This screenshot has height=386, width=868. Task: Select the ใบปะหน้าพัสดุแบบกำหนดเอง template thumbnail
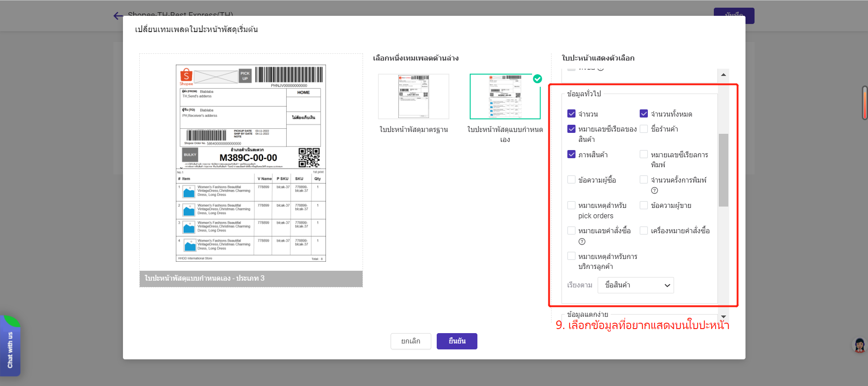505,97
